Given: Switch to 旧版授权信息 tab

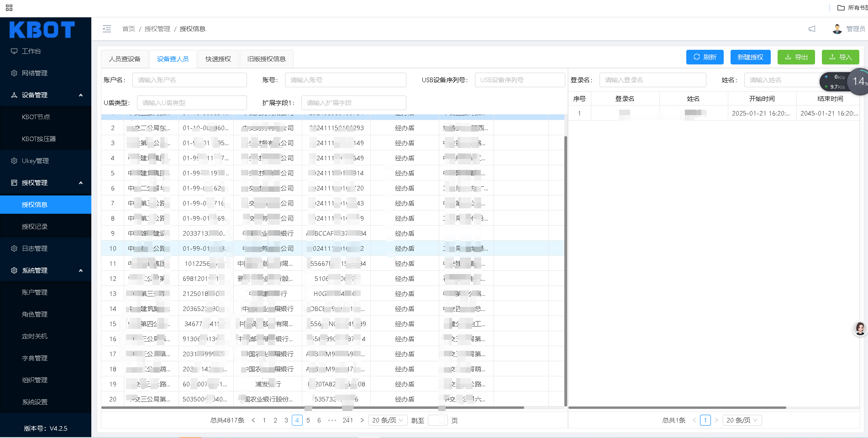Looking at the screenshot, I should (267, 59).
